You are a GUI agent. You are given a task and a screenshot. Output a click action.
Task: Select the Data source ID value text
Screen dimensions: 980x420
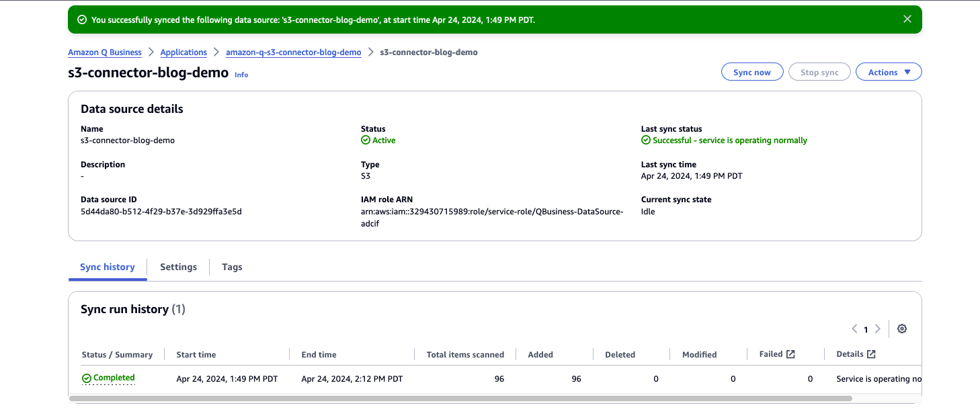tap(161, 212)
